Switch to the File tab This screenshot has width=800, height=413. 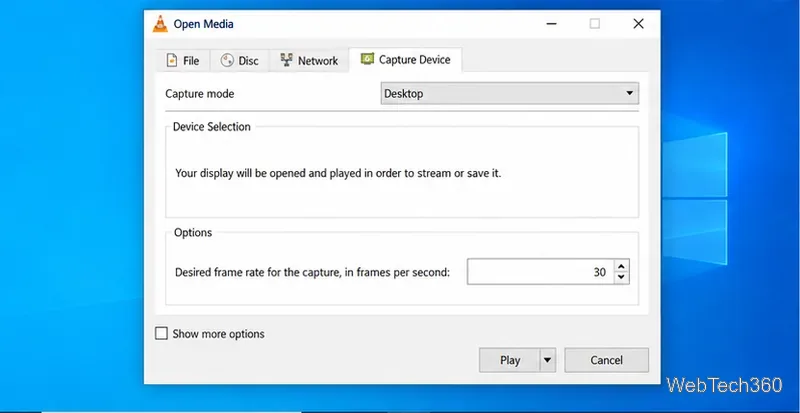182,61
